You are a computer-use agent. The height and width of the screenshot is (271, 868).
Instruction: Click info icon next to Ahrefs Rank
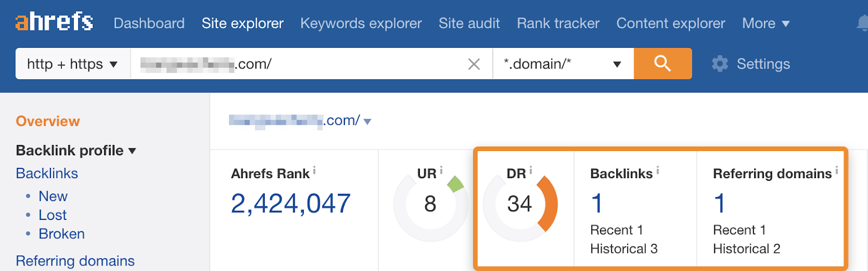(x=315, y=171)
